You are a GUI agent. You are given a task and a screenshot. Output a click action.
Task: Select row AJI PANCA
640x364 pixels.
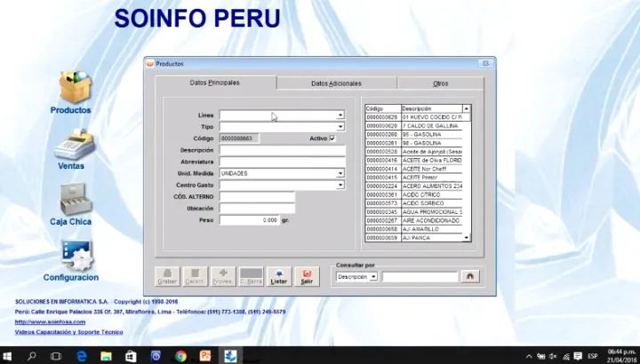click(x=414, y=238)
